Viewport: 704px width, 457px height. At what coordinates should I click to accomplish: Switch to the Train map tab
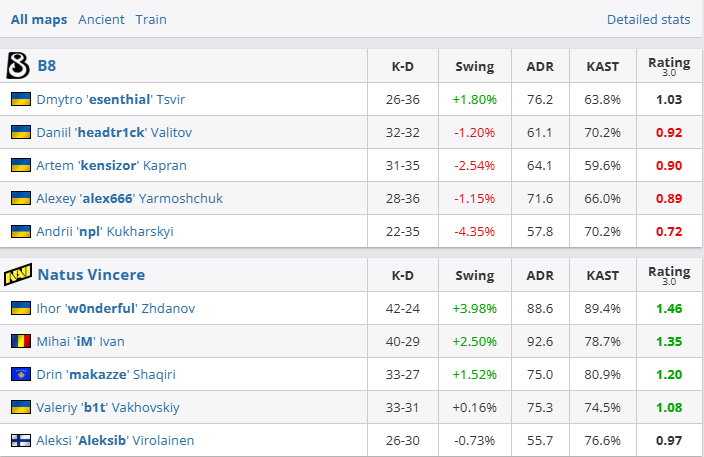151,19
